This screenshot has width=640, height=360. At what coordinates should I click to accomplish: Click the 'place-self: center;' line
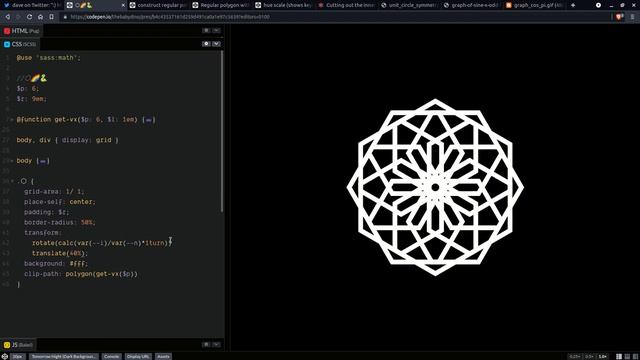point(60,202)
